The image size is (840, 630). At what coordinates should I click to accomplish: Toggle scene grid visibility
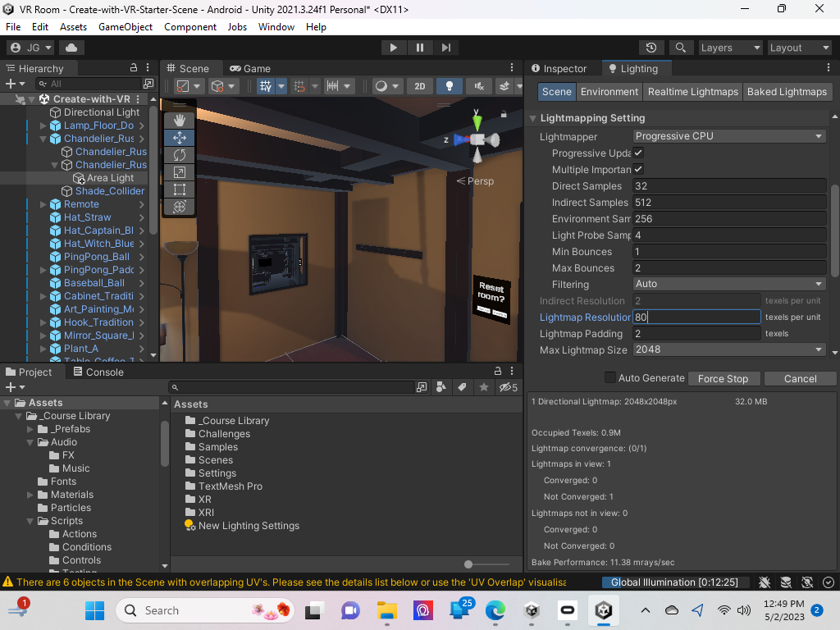(x=266, y=86)
